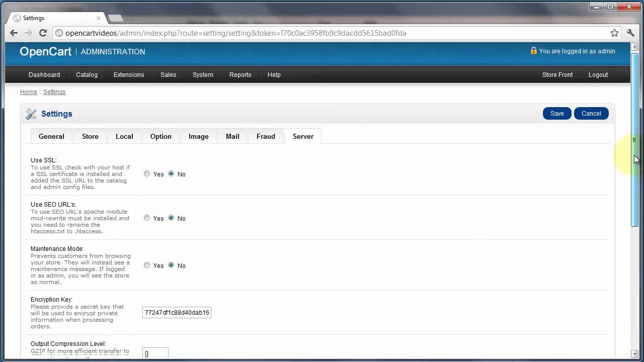Click the 'Maintenance Mode:' label
The image size is (644, 362).
point(57,249)
